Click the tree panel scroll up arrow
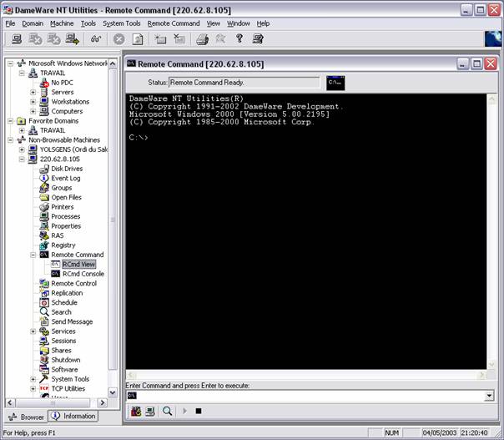This screenshot has width=504, height=440. (113, 63)
